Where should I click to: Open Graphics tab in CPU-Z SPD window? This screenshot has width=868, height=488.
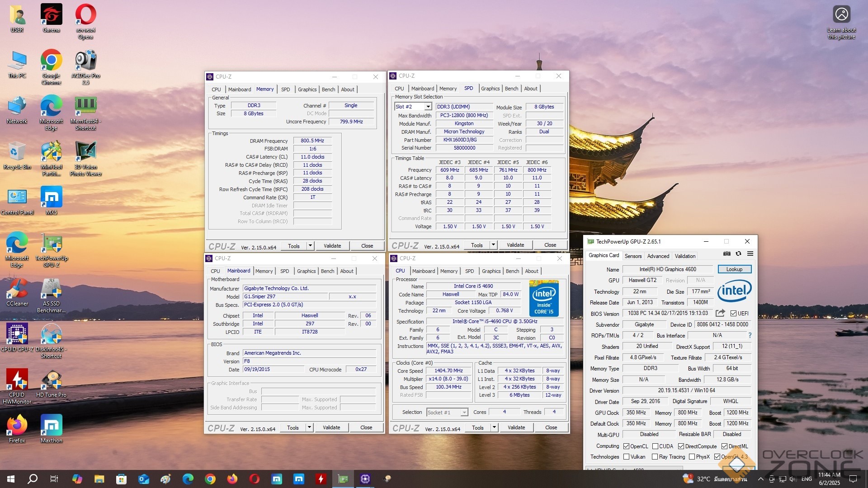click(x=490, y=89)
